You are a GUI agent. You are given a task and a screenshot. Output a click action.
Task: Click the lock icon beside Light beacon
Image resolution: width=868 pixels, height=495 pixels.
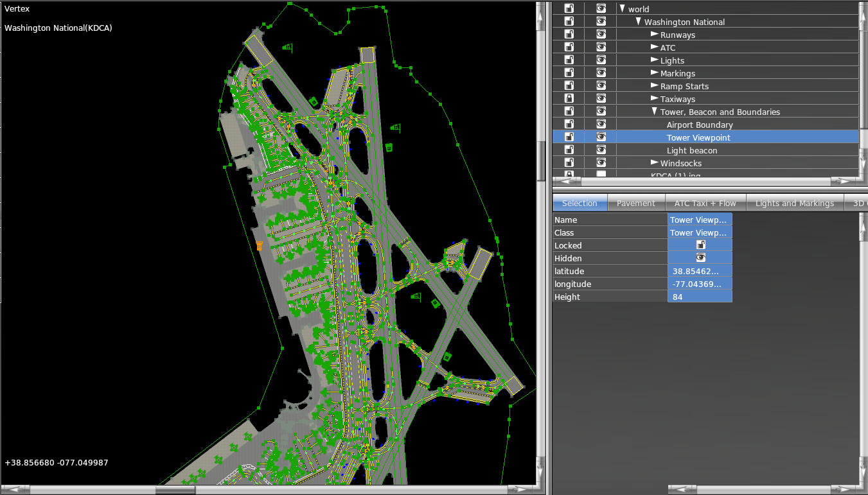point(569,150)
